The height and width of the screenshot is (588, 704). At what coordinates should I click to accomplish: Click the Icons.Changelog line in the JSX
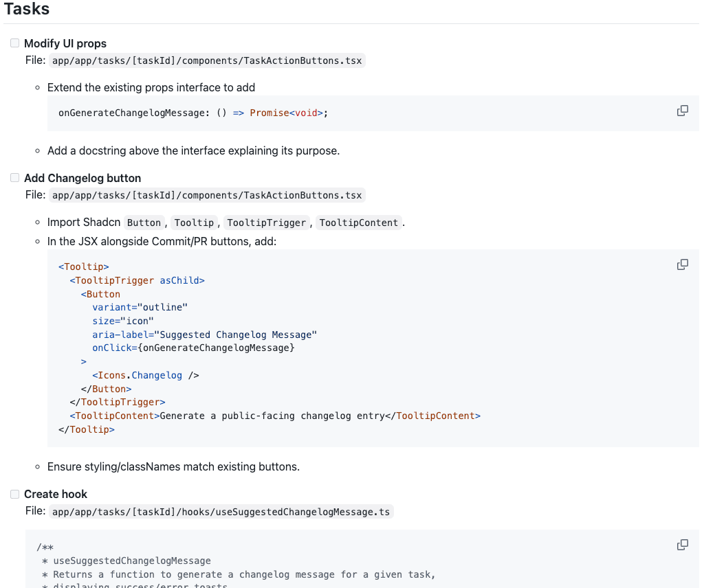tap(145, 375)
